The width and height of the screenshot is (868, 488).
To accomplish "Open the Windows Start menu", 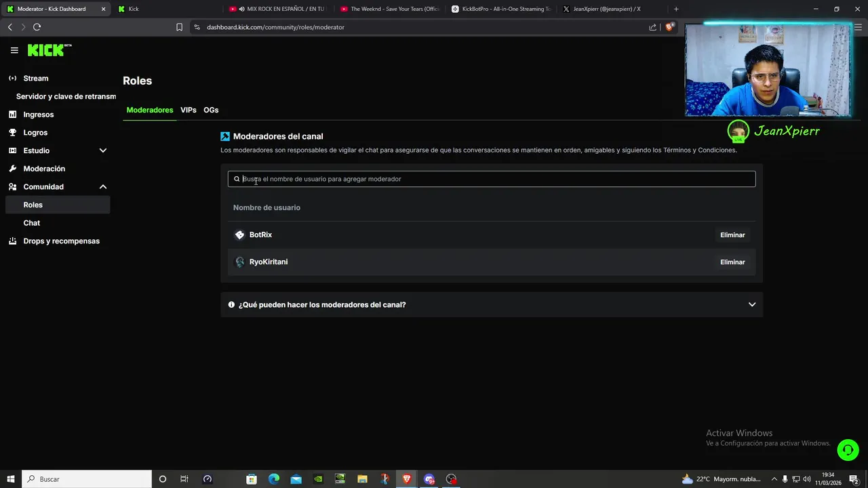I will point(11,479).
